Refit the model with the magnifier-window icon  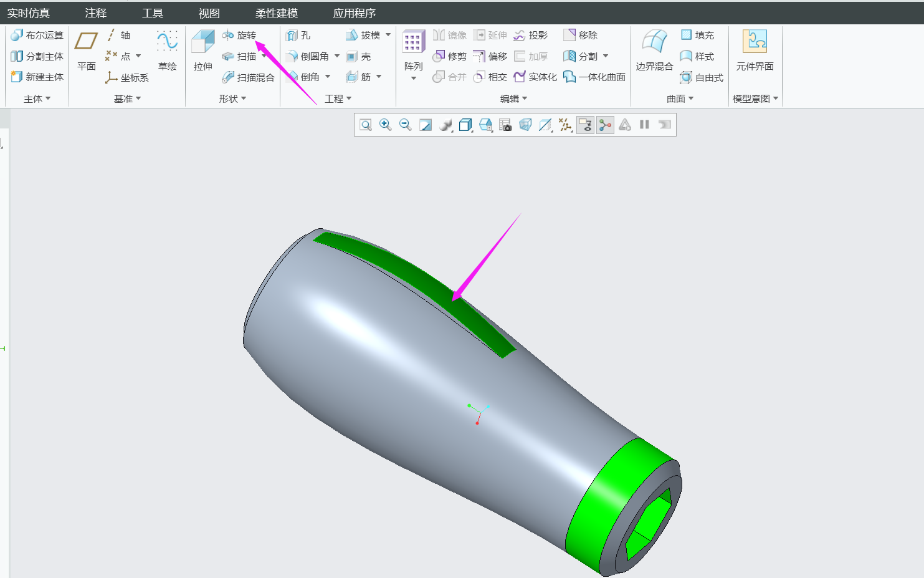(366, 125)
